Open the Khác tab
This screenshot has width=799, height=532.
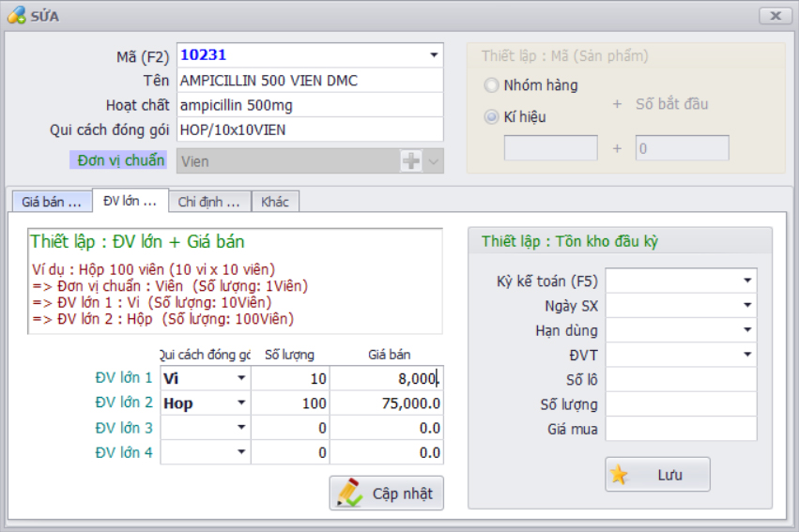tap(275, 202)
